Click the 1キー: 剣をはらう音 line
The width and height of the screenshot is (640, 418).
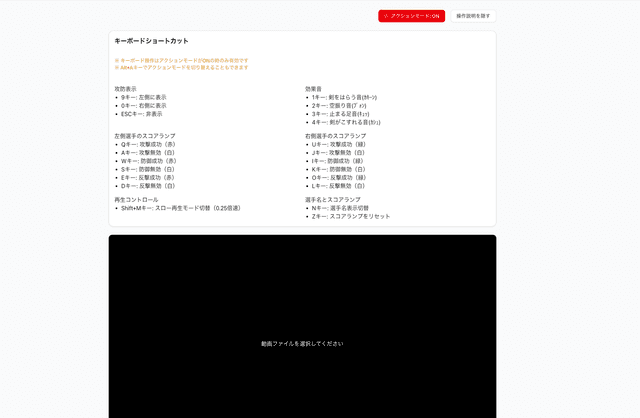point(344,97)
